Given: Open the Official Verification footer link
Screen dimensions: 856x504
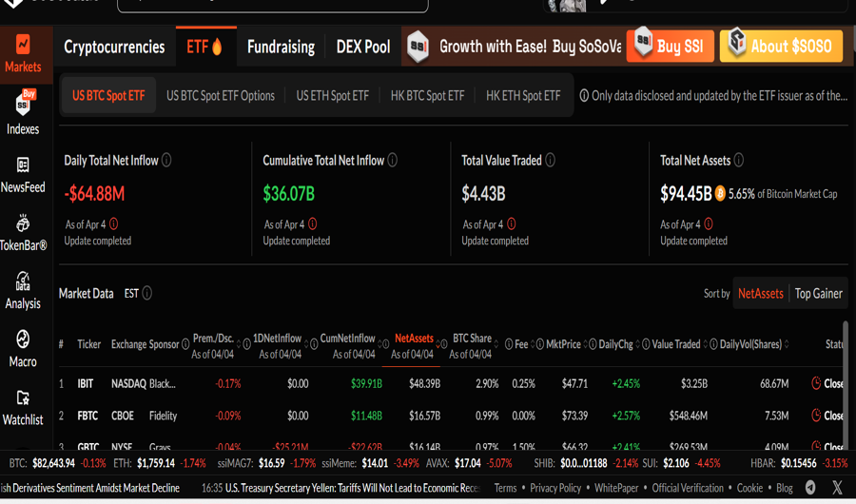Looking at the screenshot, I should 688,488.
